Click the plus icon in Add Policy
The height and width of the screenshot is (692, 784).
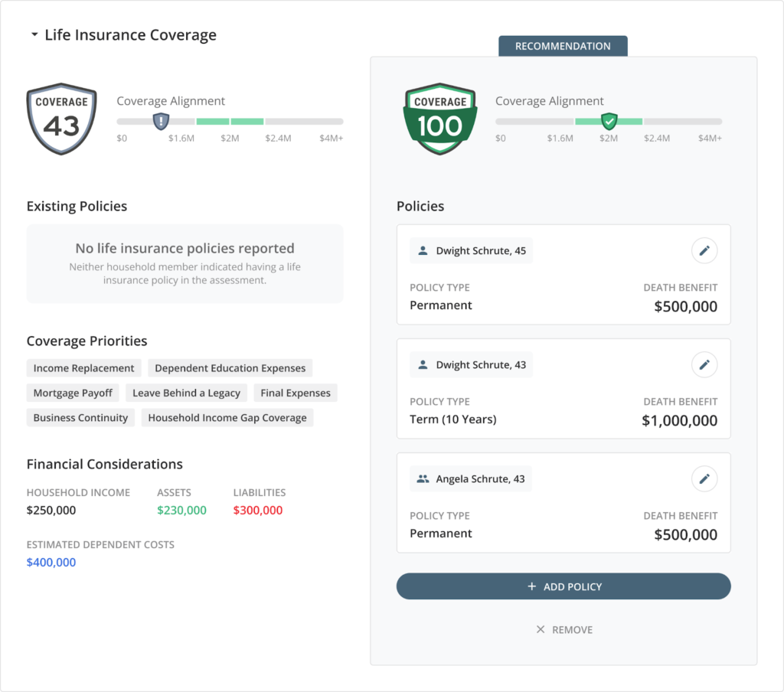pos(531,586)
